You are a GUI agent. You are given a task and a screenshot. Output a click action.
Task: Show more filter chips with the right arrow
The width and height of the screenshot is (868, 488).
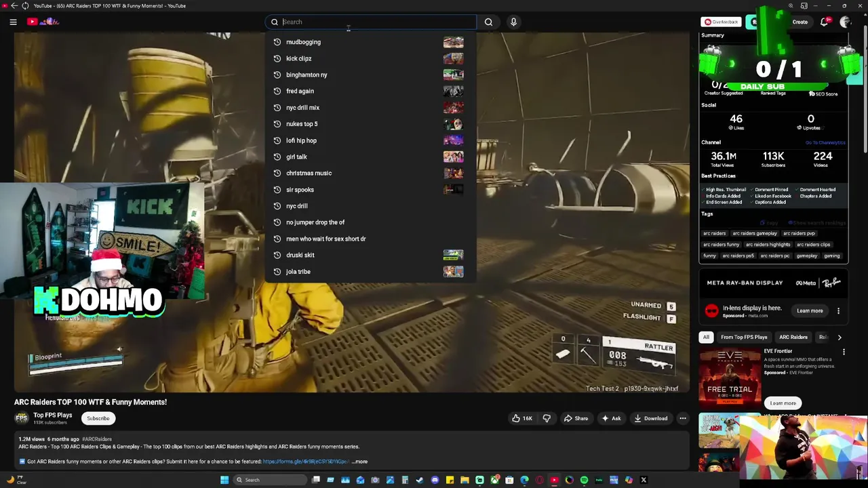coord(840,337)
